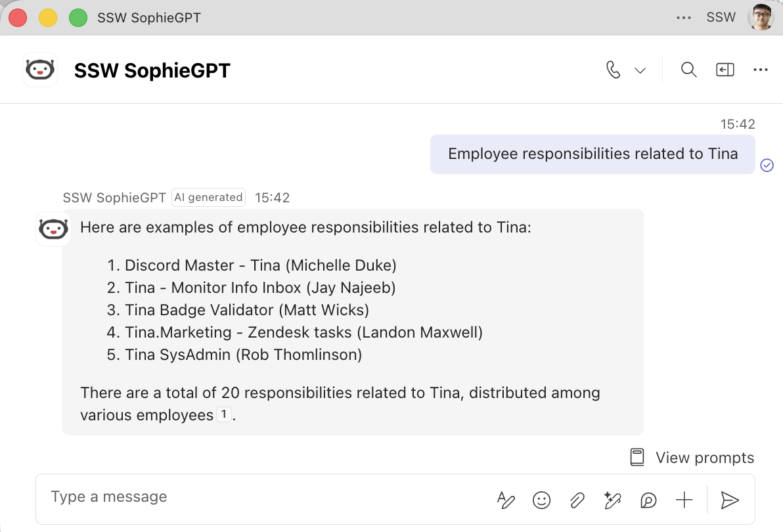This screenshot has height=532, width=783.
Task: Start an audio call with the phone icon
Action: click(x=614, y=70)
